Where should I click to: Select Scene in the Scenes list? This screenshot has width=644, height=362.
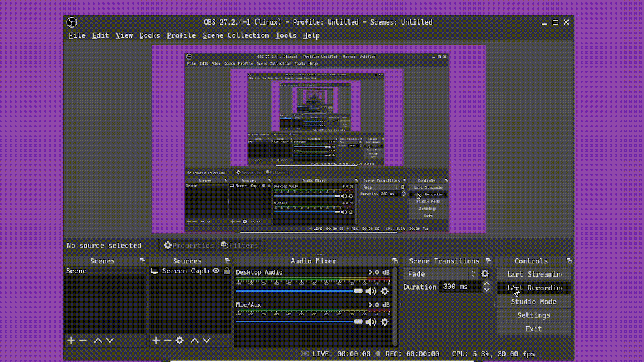[105, 271]
